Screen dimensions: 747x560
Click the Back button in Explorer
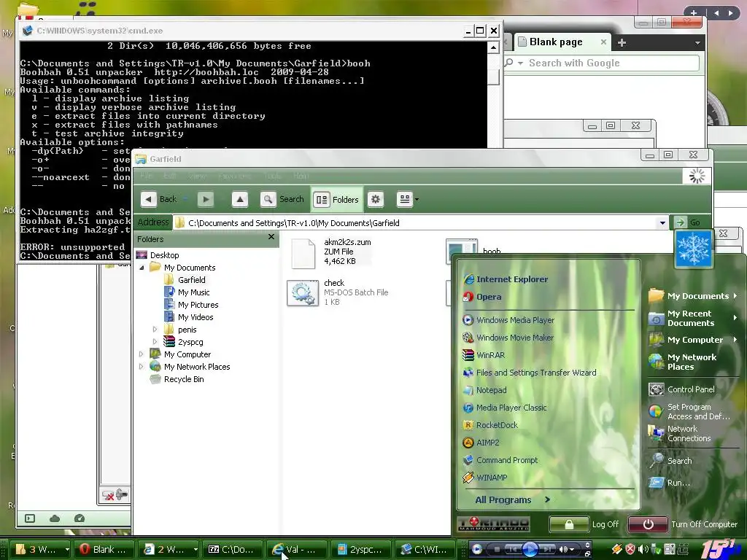(x=160, y=199)
